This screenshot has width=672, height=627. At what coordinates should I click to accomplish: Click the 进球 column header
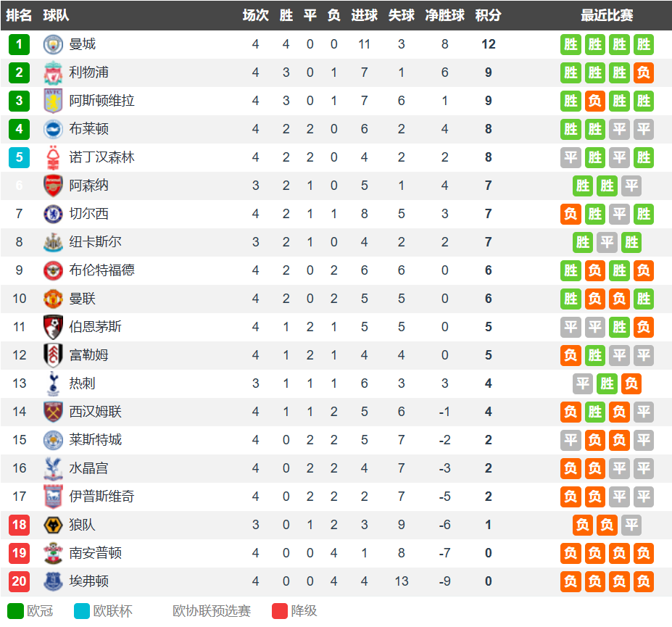(x=365, y=15)
